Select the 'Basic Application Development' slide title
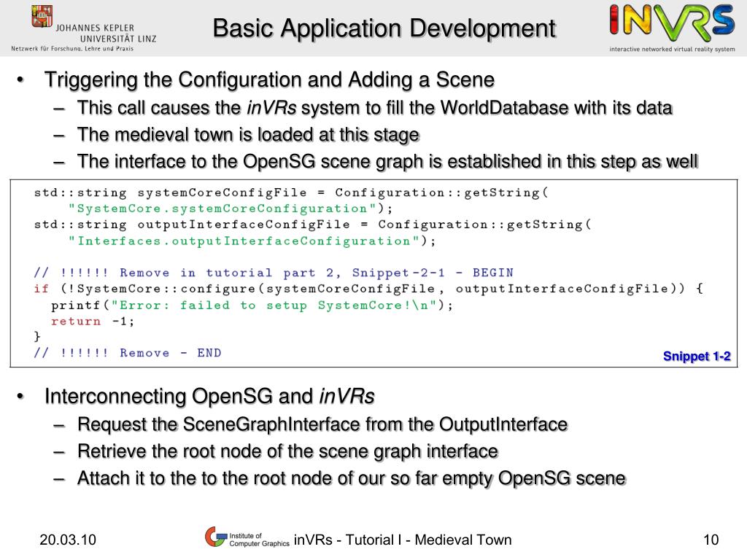This screenshot has width=747, height=560. pyautogui.click(x=384, y=28)
